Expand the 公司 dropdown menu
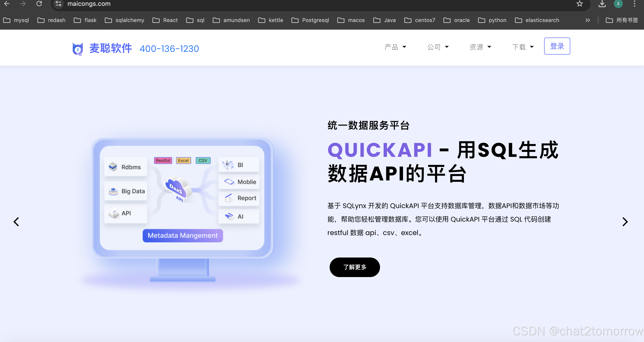The width and height of the screenshot is (644, 342). coord(438,47)
